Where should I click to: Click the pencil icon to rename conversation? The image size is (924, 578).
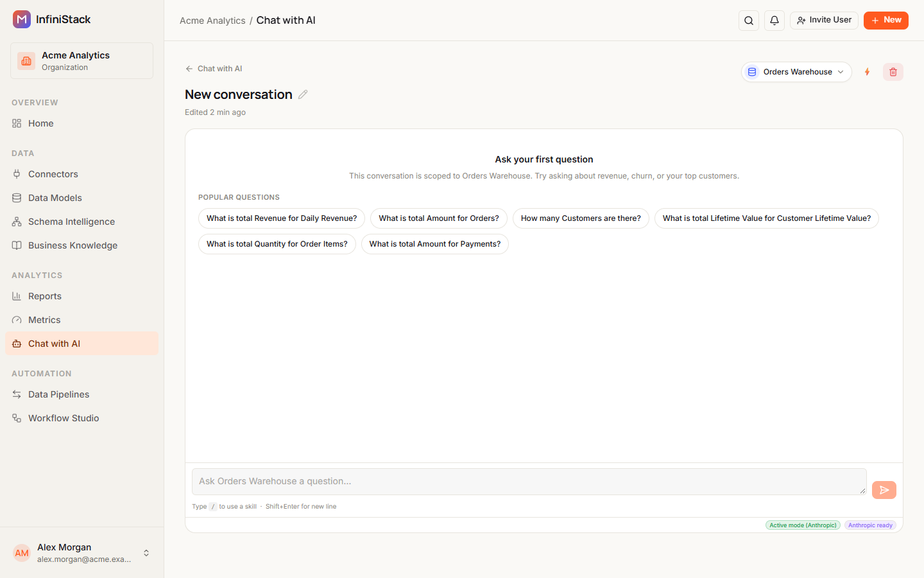pyautogui.click(x=303, y=94)
